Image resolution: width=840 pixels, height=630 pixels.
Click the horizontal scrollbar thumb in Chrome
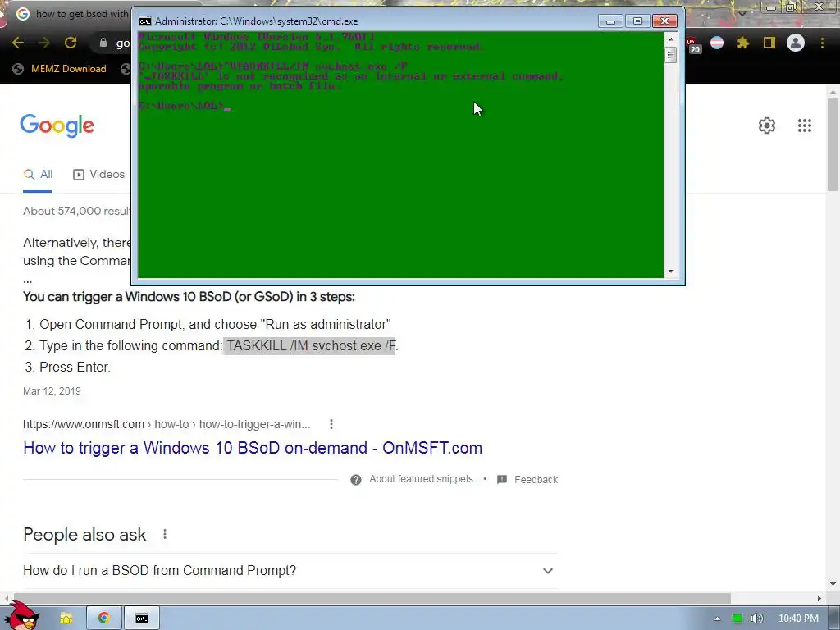[371, 598]
